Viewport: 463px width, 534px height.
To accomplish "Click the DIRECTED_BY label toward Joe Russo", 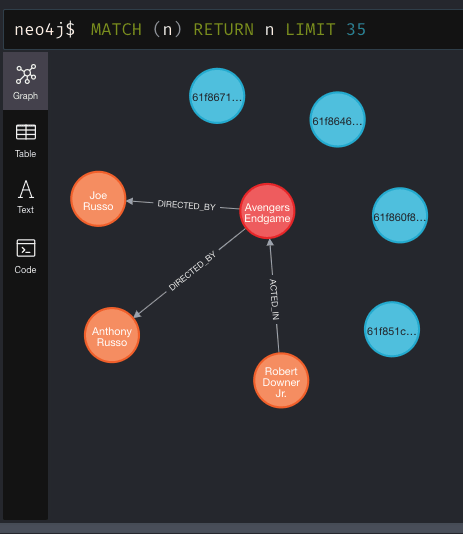I will pos(187,205).
